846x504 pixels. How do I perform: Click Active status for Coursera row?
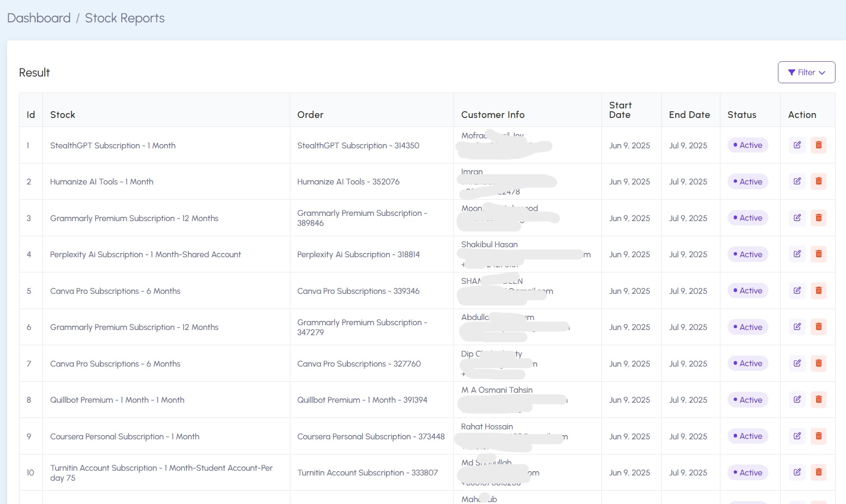point(748,436)
